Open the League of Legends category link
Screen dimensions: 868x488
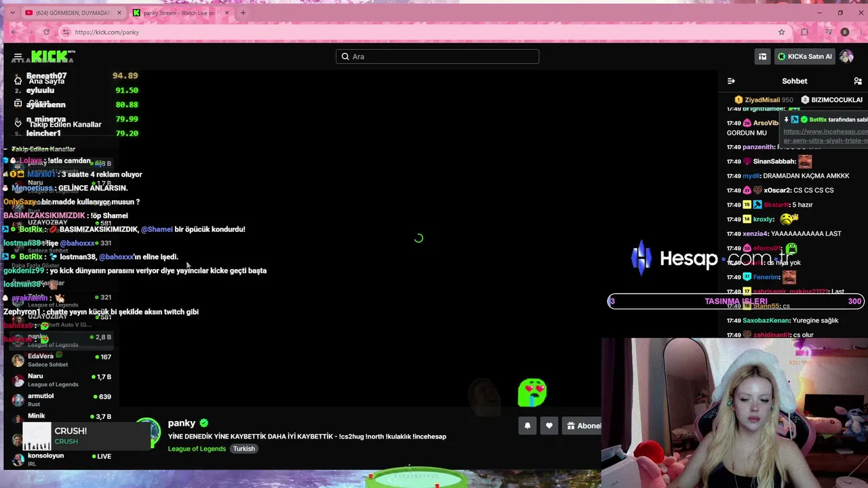tap(197, 449)
